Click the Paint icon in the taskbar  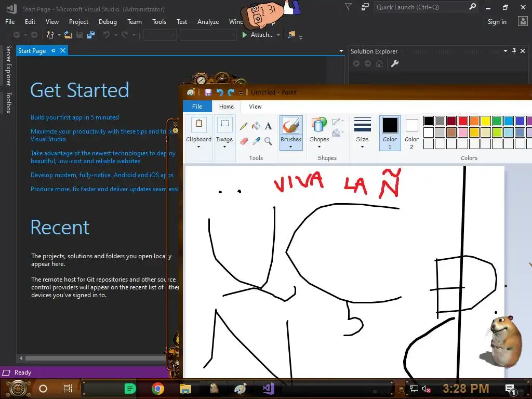[x=240, y=389]
